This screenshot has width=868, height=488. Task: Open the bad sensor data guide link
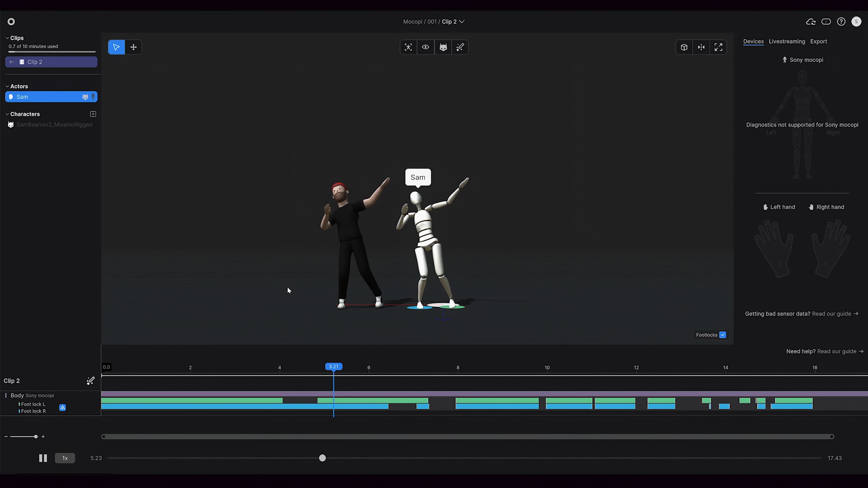tap(835, 314)
